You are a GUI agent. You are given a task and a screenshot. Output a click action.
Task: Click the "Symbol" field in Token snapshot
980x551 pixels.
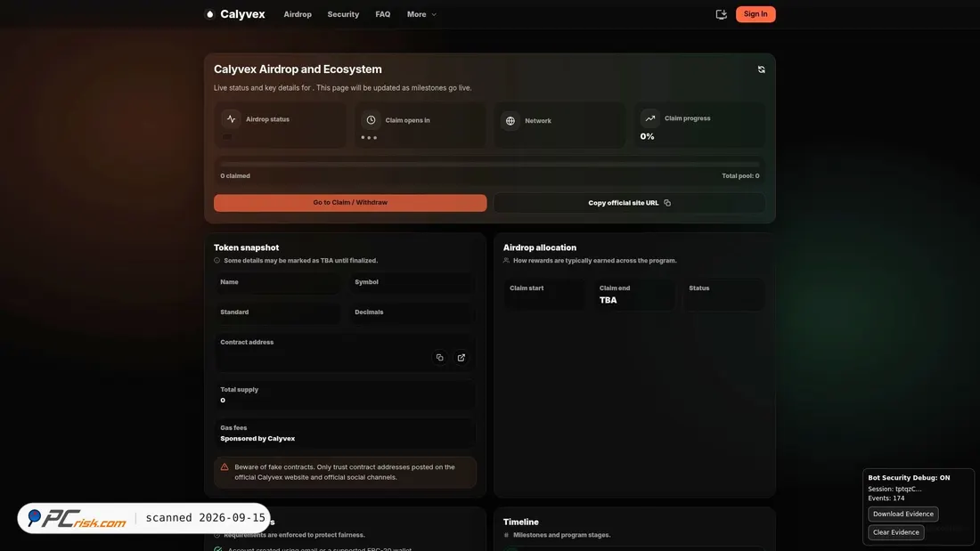412,282
